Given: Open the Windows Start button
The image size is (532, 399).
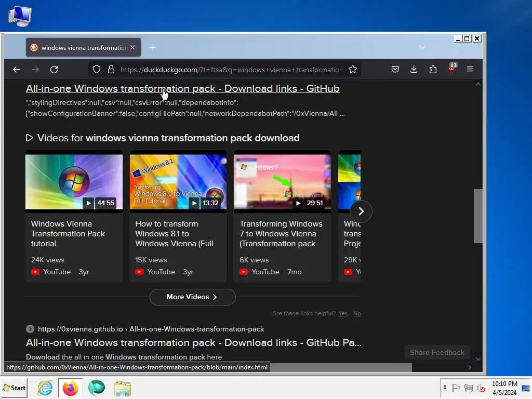Looking at the screenshot, I should tap(14, 388).
